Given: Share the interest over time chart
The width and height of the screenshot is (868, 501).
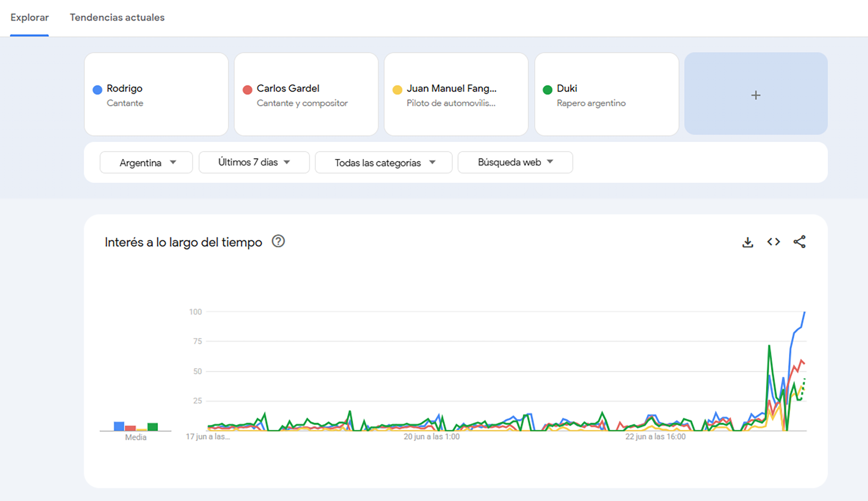Looking at the screenshot, I should point(799,242).
